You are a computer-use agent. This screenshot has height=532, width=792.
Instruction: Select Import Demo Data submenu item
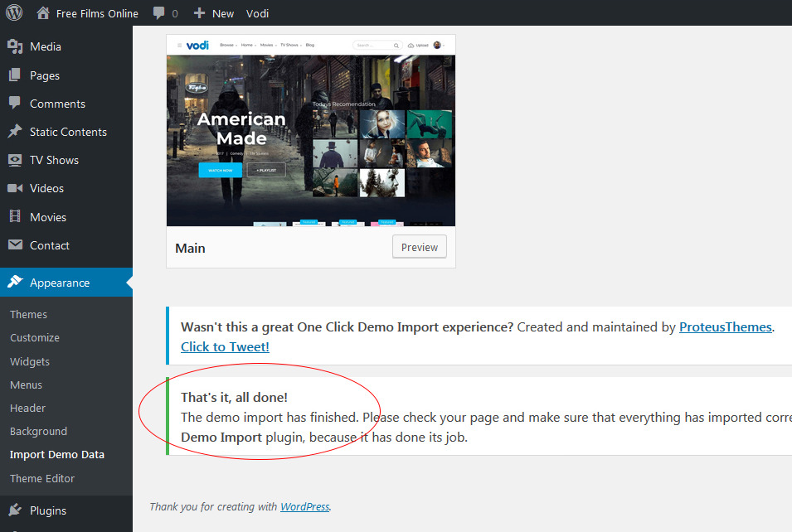click(x=57, y=454)
